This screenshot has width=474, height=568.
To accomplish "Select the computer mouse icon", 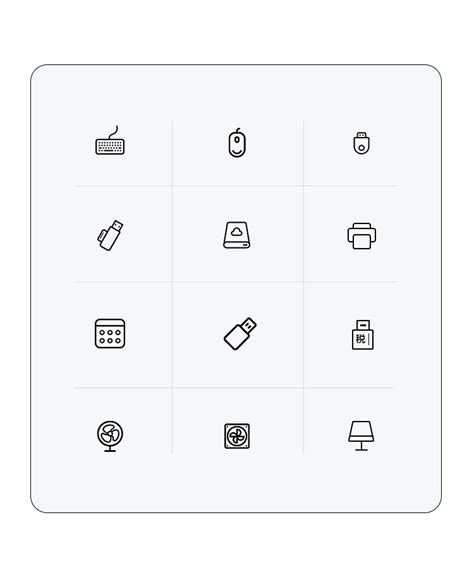I will 237,143.
